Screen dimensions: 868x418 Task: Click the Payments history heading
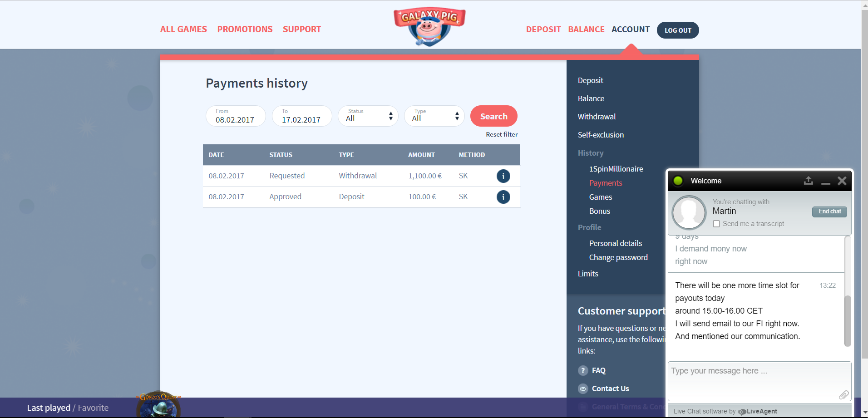[256, 83]
